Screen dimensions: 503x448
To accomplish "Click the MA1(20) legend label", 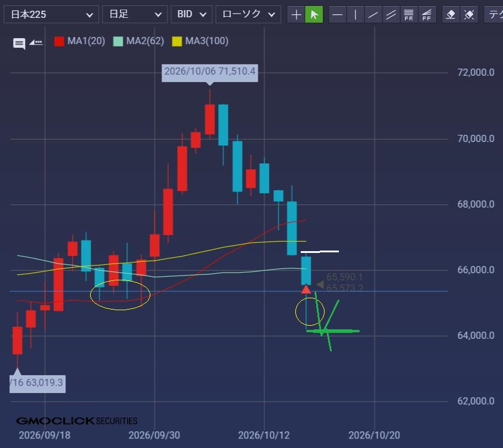I will tap(86, 41).
